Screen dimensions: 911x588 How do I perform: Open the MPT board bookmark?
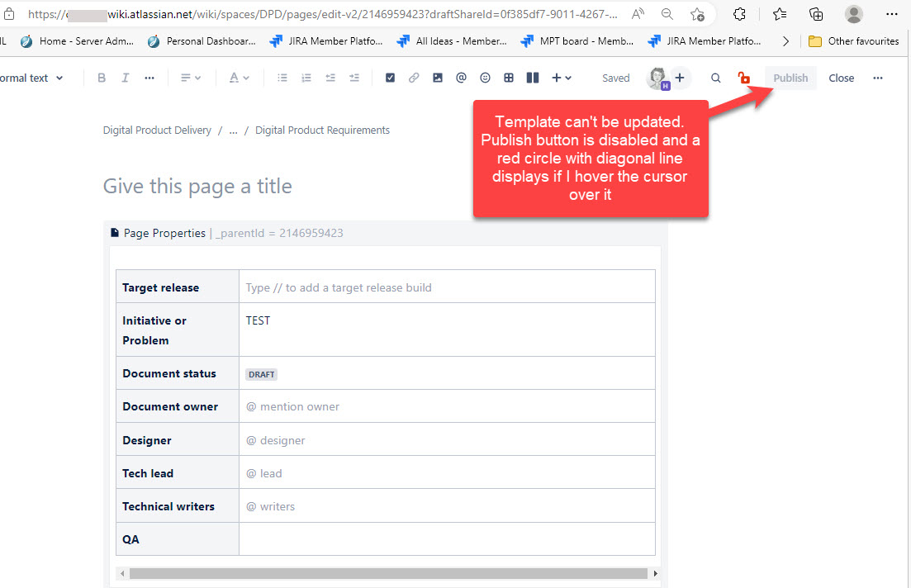click(576, 41)
